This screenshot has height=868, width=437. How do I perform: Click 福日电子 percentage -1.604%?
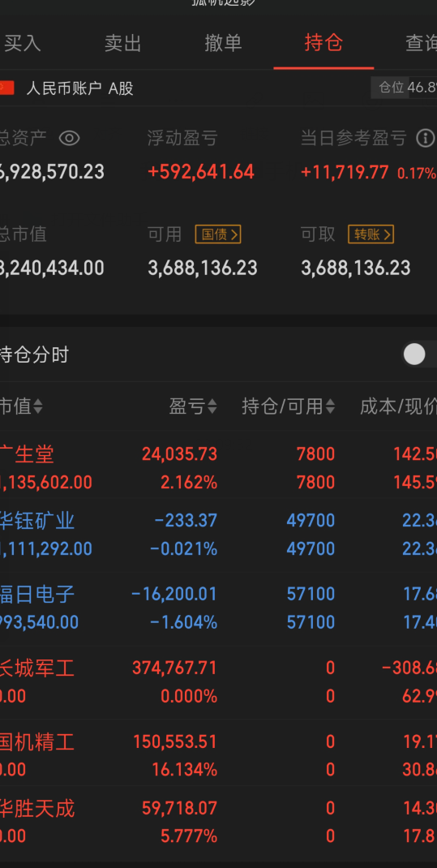(x=184, y=622)
